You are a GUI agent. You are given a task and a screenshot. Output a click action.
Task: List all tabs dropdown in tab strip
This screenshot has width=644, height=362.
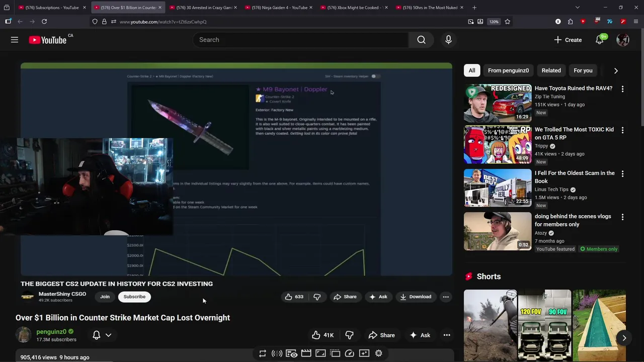(577, 8)
